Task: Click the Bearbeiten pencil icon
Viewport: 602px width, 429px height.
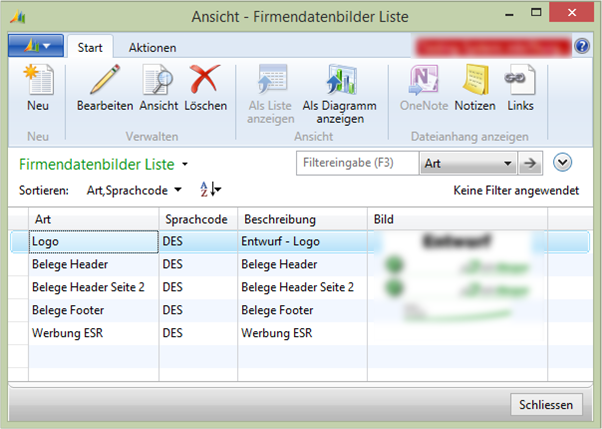Action: [104, 81]
